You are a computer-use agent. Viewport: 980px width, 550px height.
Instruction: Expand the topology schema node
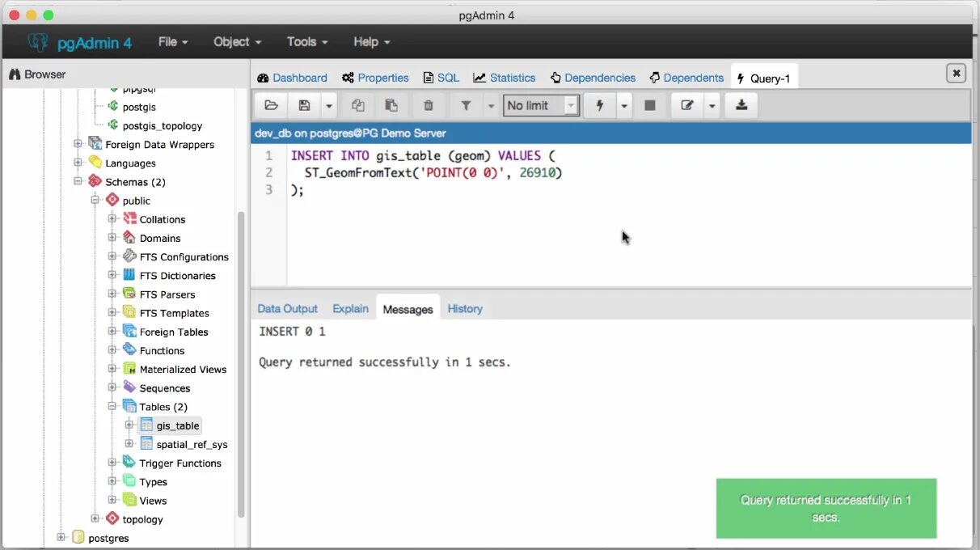(x=95, y=518)
